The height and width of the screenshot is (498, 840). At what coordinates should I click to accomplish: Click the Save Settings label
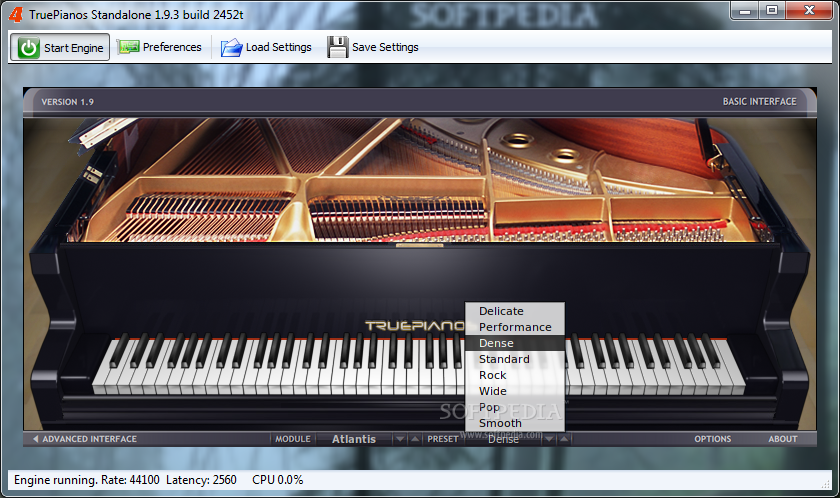tap(385, 47)
